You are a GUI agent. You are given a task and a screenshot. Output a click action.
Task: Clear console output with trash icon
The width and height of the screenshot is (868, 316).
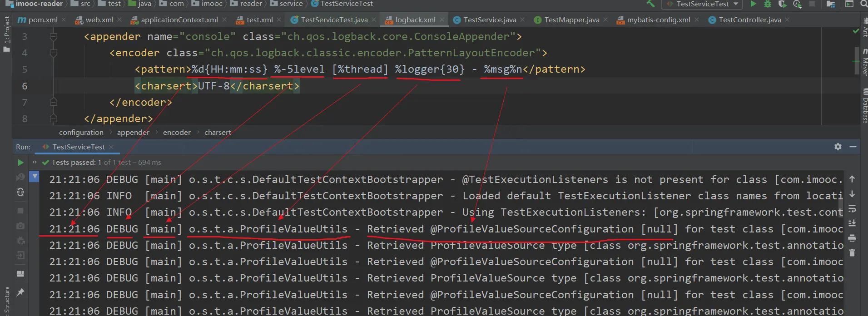point(852,253)
